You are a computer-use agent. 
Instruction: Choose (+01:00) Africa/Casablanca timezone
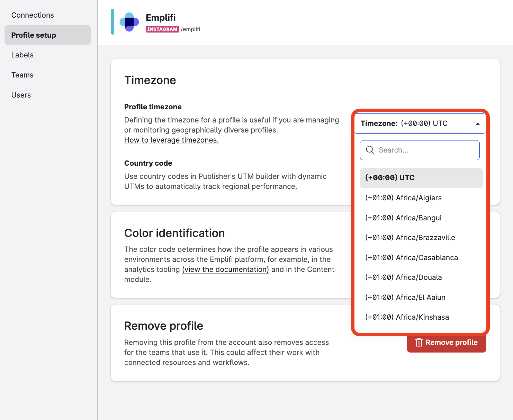coord(421,258)
